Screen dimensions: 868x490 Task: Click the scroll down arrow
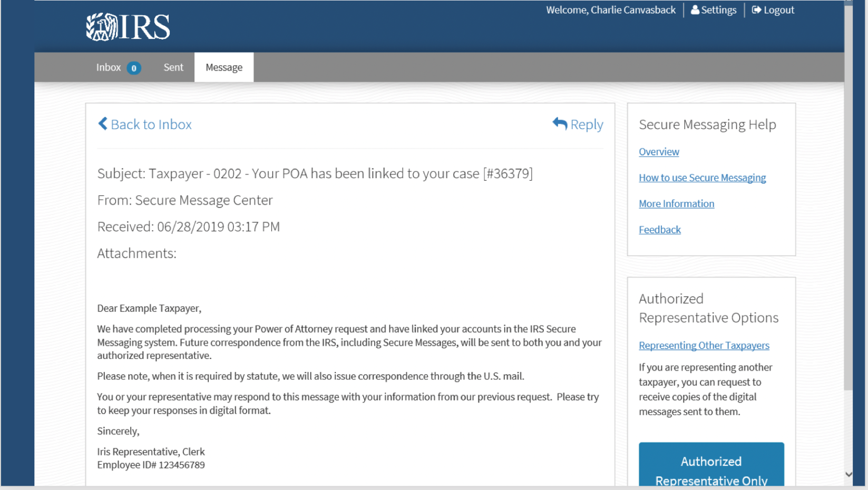point(849,474)
